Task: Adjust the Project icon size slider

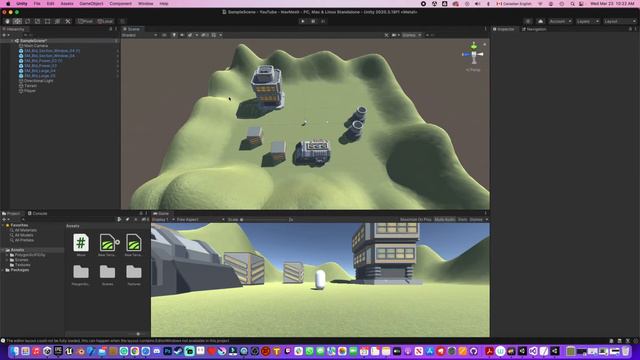Action: pos(138,334)
